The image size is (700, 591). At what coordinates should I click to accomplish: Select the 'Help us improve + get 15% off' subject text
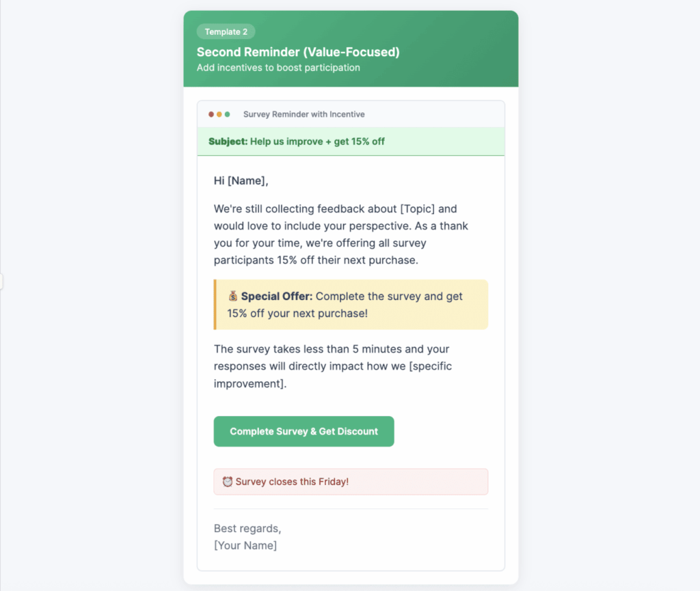coord(317,141)
